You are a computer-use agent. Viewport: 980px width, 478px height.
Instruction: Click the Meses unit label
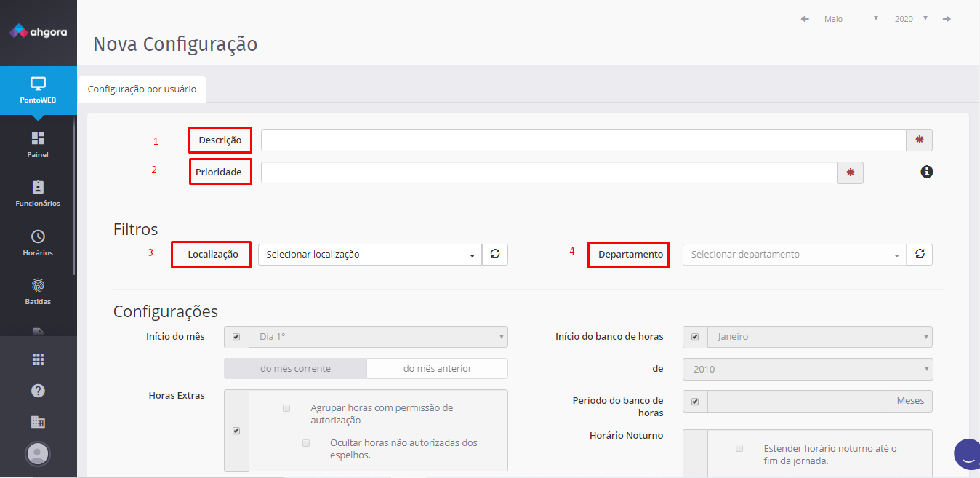pyautogui.click(x=910, y=402)
